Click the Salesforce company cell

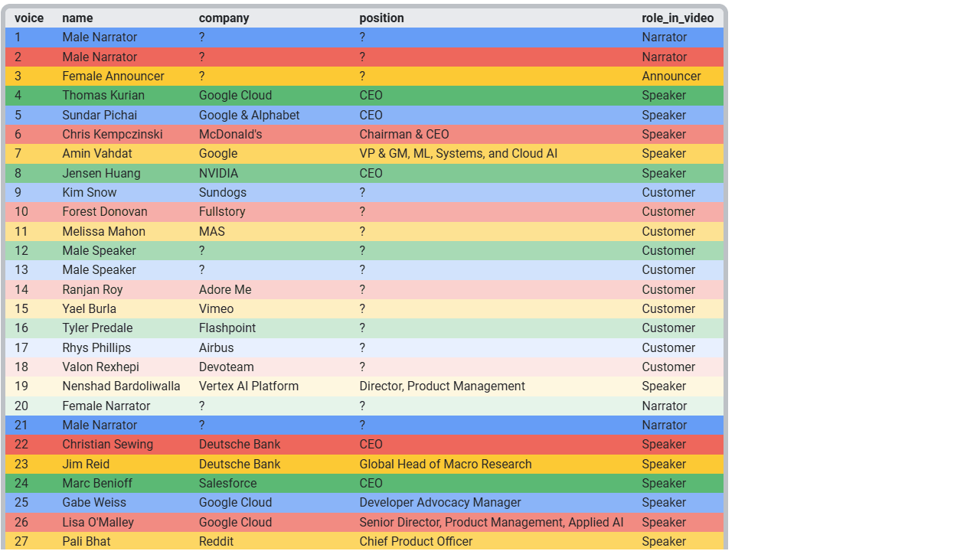pyautogui.click(x=227, y=483)
